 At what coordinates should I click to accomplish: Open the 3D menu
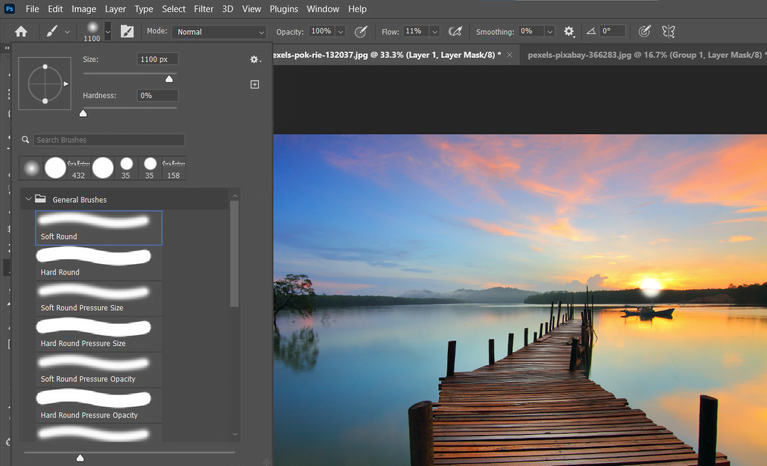click(227, 9)
